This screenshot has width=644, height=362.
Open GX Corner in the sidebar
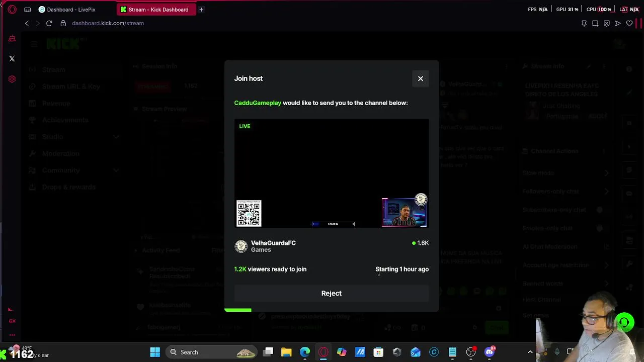click(12, 39)
